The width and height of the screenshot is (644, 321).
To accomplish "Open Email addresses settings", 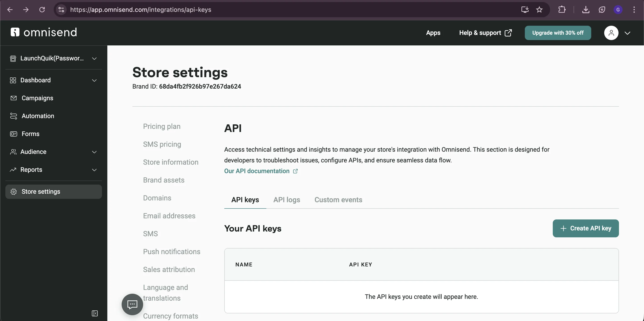I will tap(169, 216).
